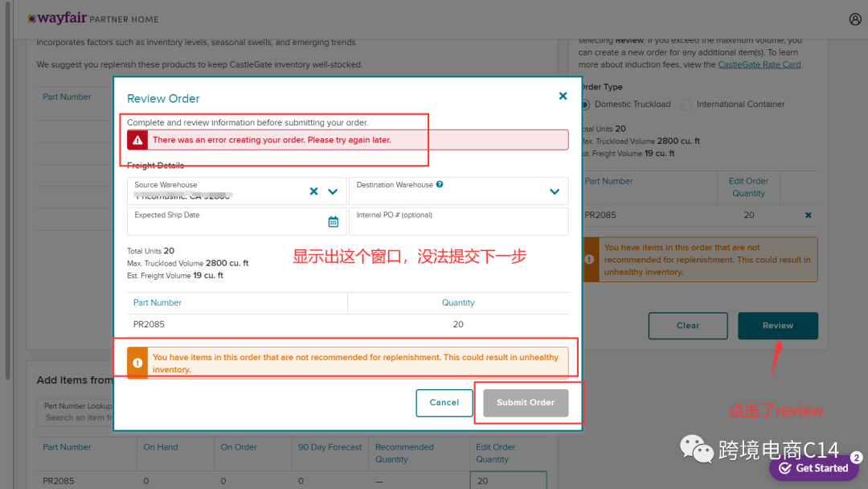Expand the Destination Warehouse dropdown
The width and height of the screenshot is (868, 489).
[555, 191]
